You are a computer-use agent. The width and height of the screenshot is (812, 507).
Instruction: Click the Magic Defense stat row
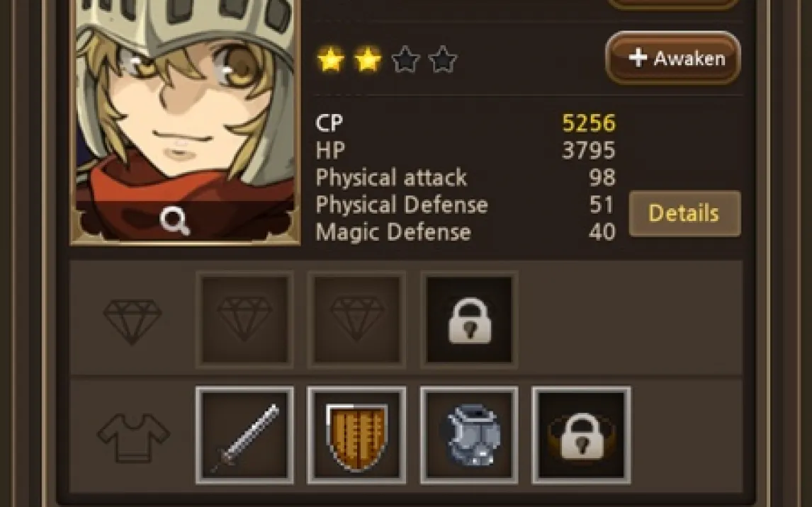point(466,232)
